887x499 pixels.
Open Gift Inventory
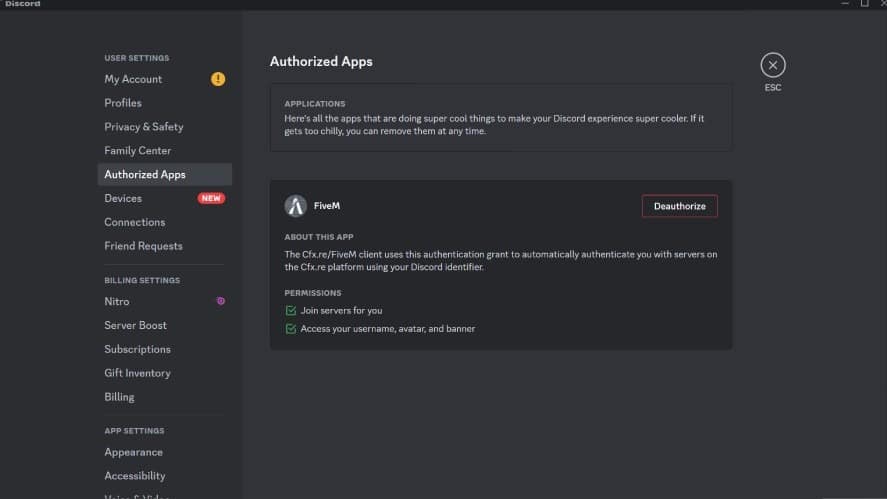(165, 373)
